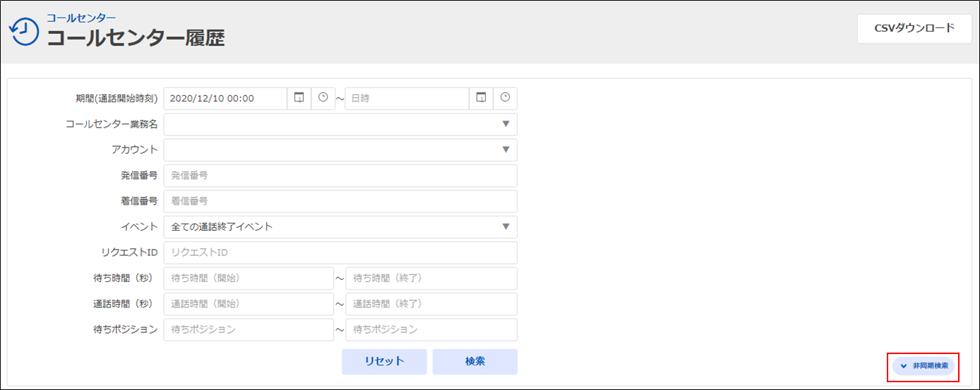The height and width of the screenshot is (390, 980).
Task: Focus the first 待ちポジション input field
Action: (249, 329)
